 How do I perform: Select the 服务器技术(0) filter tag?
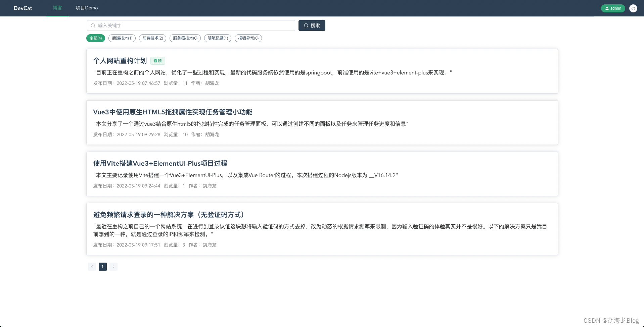(x=185, y=38)
